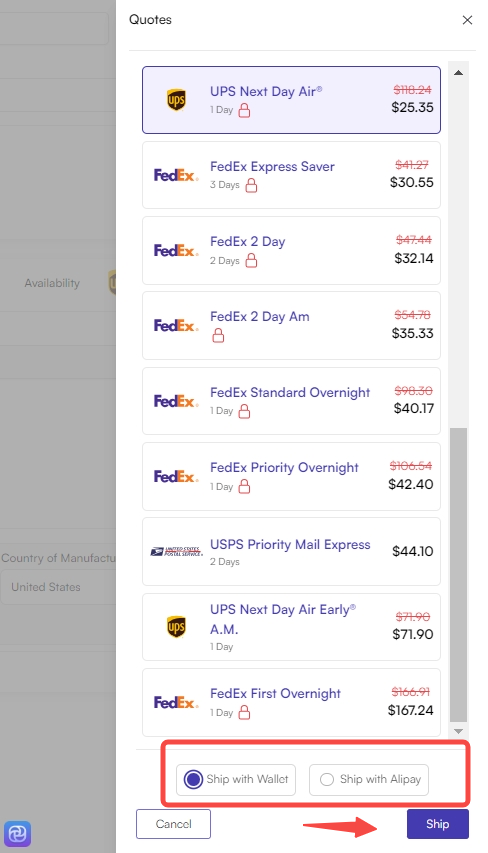Viewport: 488px width, 853px height.
Task: Click the UPS logo on Next Day Air quote
Action: (x=176, y=100)
